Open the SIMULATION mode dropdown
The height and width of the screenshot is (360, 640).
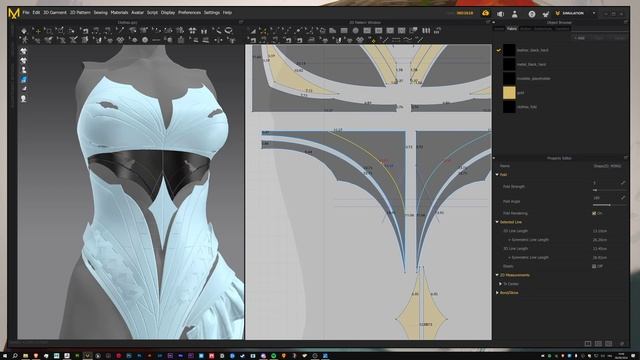(576, 13)
